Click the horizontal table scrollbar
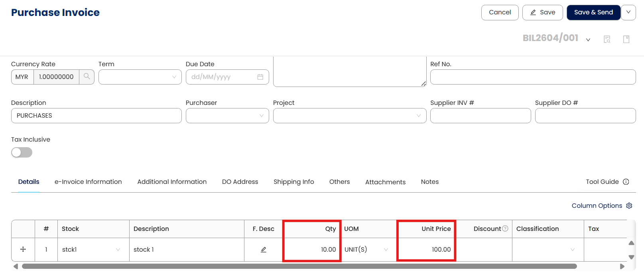The image size is (644, 274). click(299, 266)
